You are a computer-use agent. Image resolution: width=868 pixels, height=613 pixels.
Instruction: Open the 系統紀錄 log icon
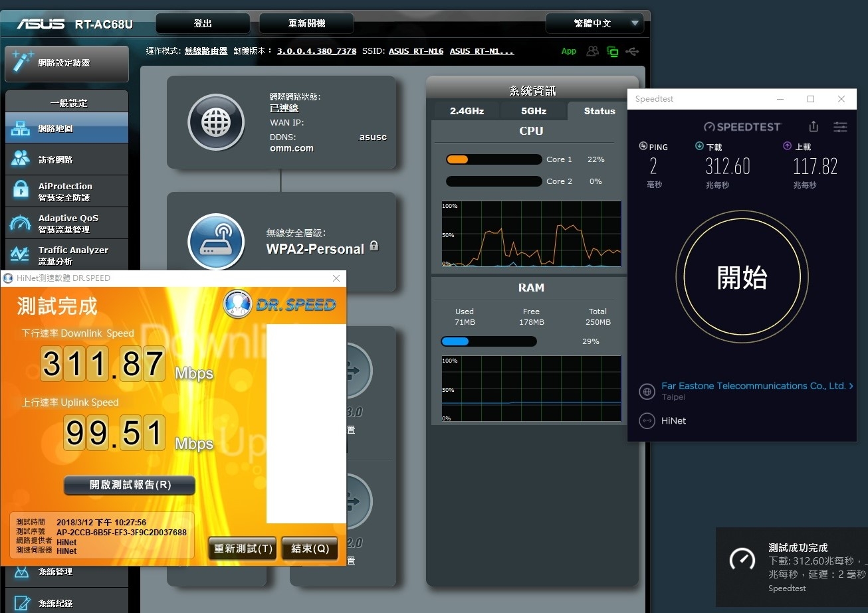[x=21, y=603]
